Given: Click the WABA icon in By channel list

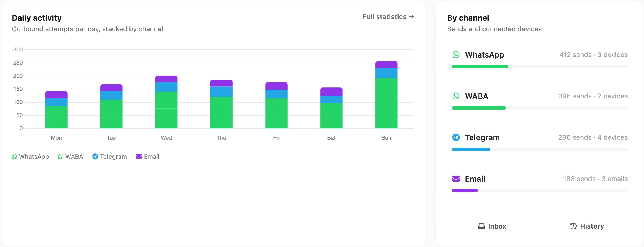Looking at the screenshot, I should point(456,96).
